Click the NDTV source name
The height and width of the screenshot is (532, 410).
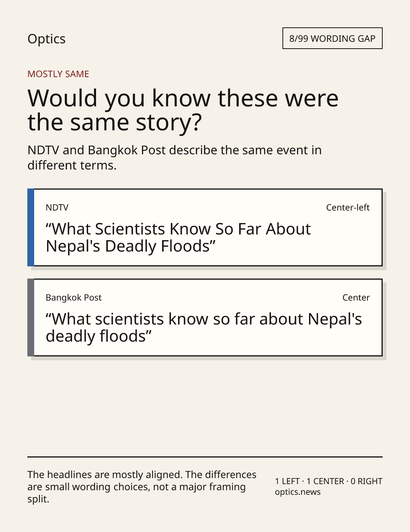click(x=57, y=207)
